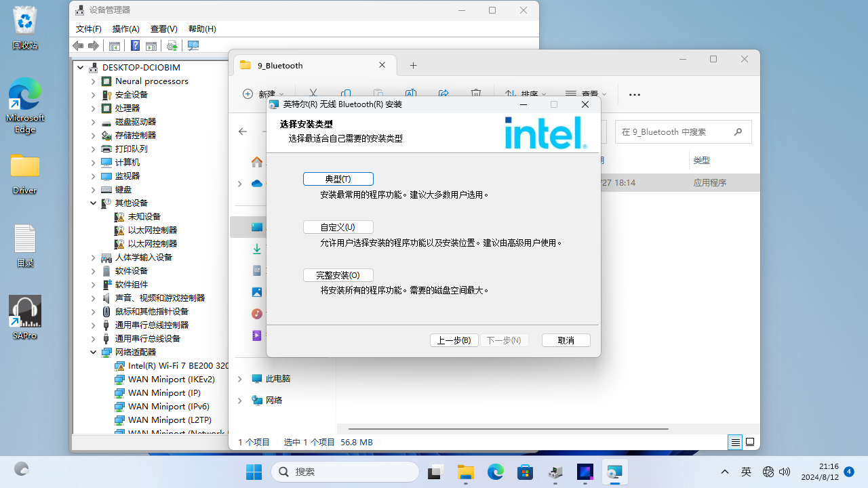Click the Update driver toolbar icon
Viewport: 868px width, 488px height.
pos(172,45)
